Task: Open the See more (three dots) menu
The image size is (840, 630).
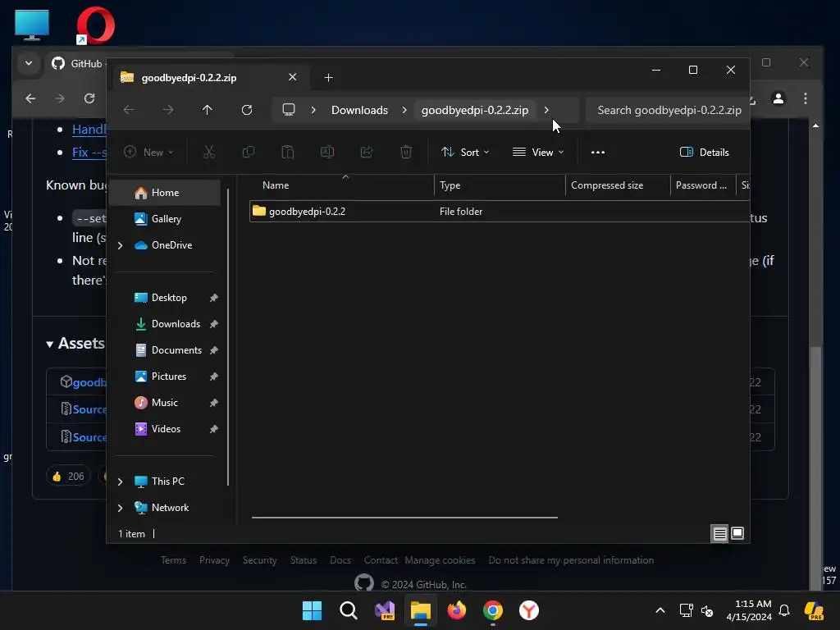Action: point(598,152)
